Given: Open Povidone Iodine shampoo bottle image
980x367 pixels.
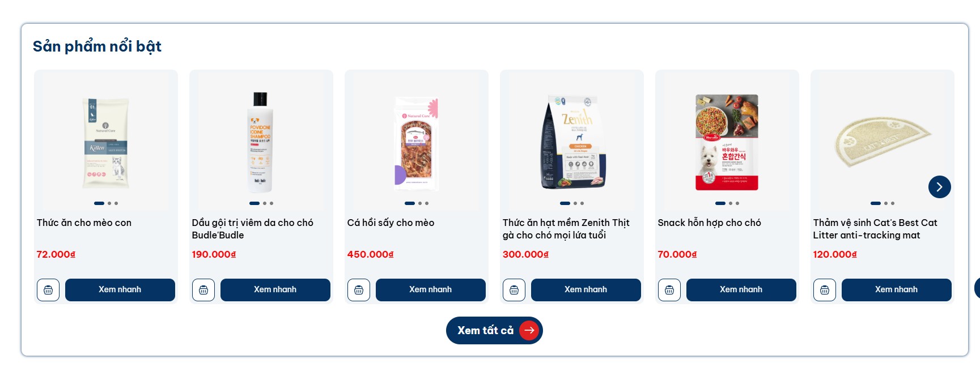Looking at the screenshot, I should [x=261, y=142].
